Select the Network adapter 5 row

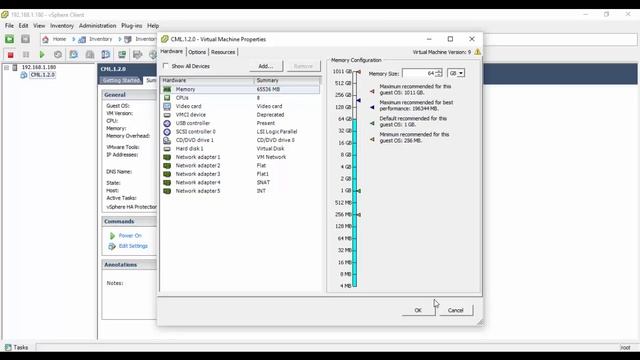coord(240,191)
